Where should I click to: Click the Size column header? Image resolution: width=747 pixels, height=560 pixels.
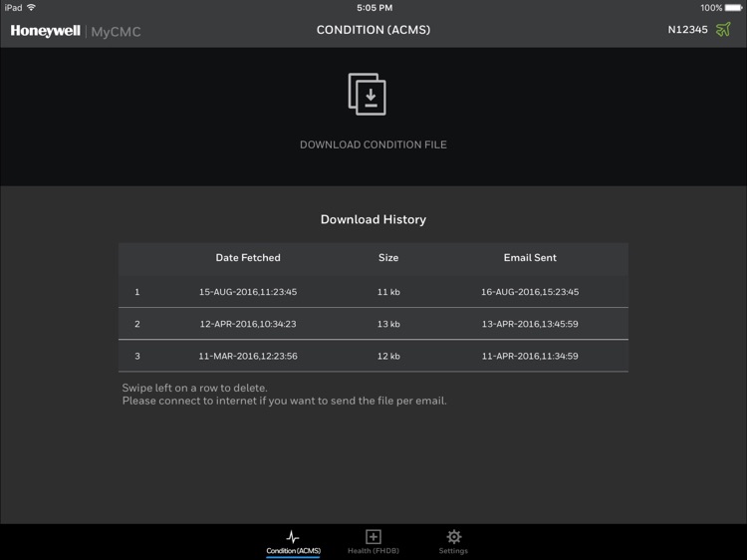[388, 258]
